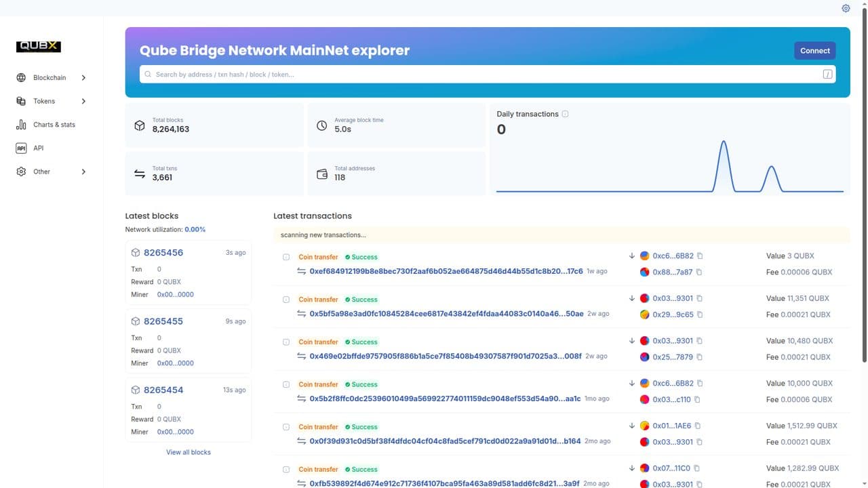The height and width of the screenshot is (488, 868).
Task: Click the Blockchain globe icon in sidebar
Action: (21, 78)
